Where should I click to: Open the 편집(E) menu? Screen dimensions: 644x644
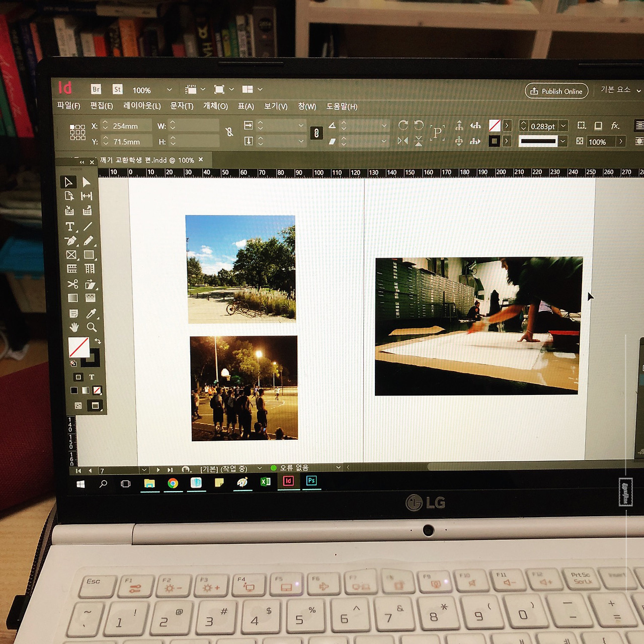click(102, 106)
